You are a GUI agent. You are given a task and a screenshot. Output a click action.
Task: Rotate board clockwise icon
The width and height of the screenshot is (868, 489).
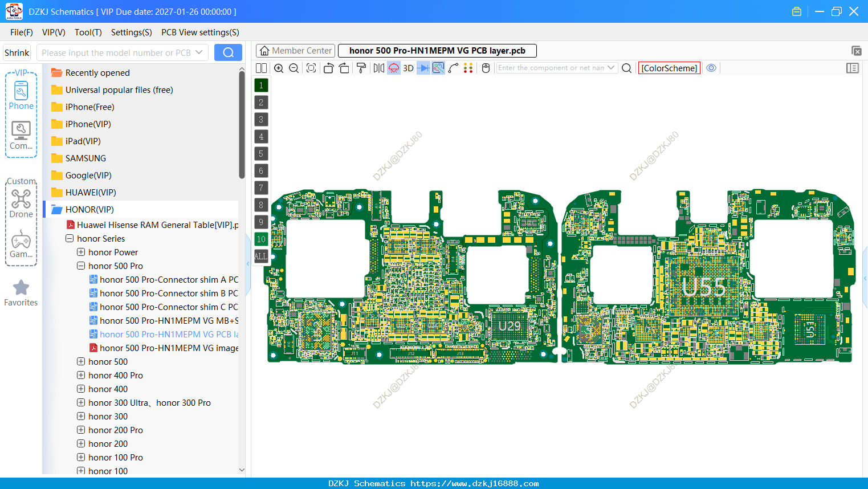coord(344,68)
